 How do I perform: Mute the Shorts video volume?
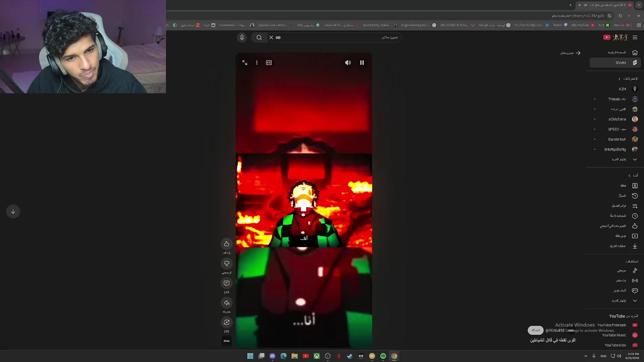pos(348,63)
